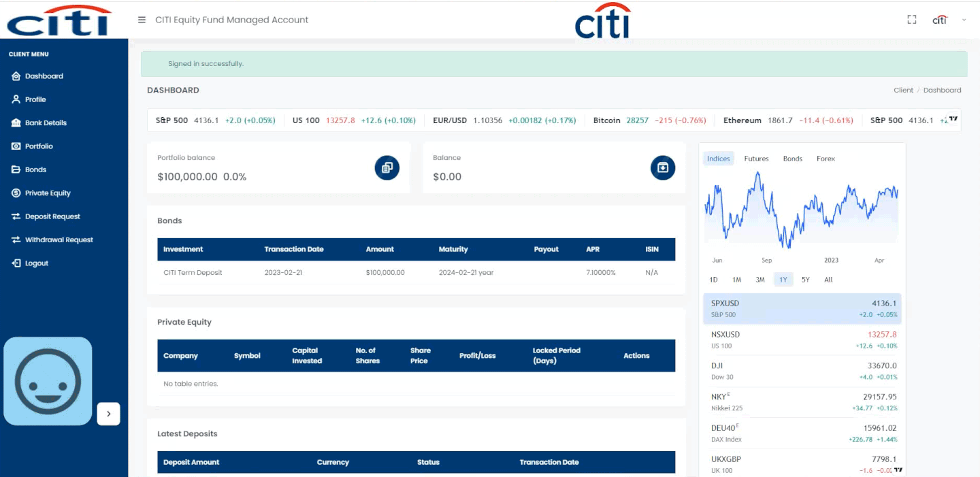Select 3M chart range
980x477 pixels.
760,280
